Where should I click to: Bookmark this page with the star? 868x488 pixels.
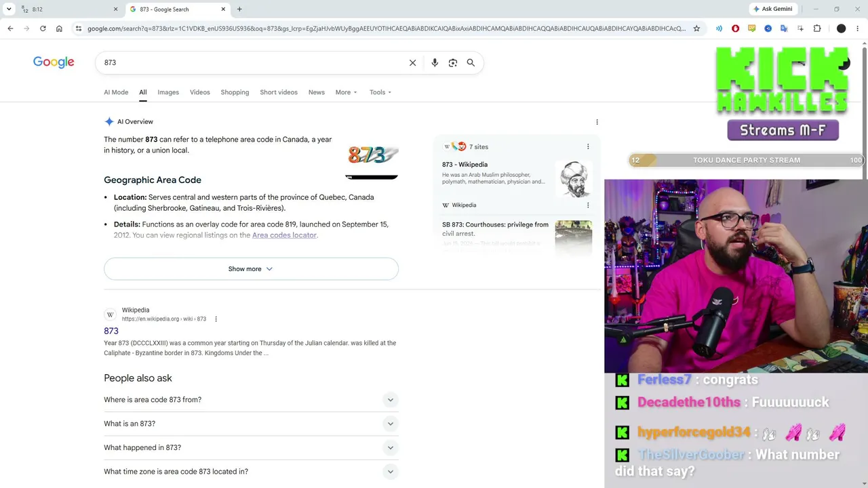click(x=696, y=28)
